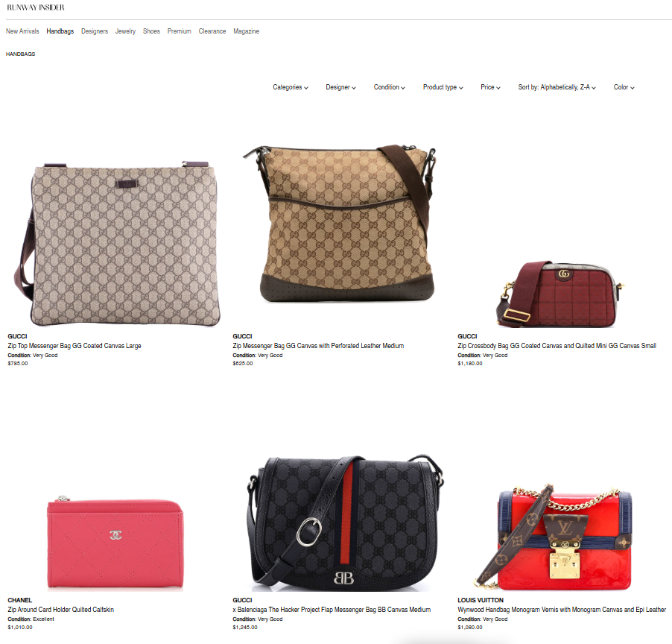The width and height of the screenshot is (672, 644).
Task: Select the red quilted Gucci crossbody image
Action: pyautogui.click(x=560, y=294)
